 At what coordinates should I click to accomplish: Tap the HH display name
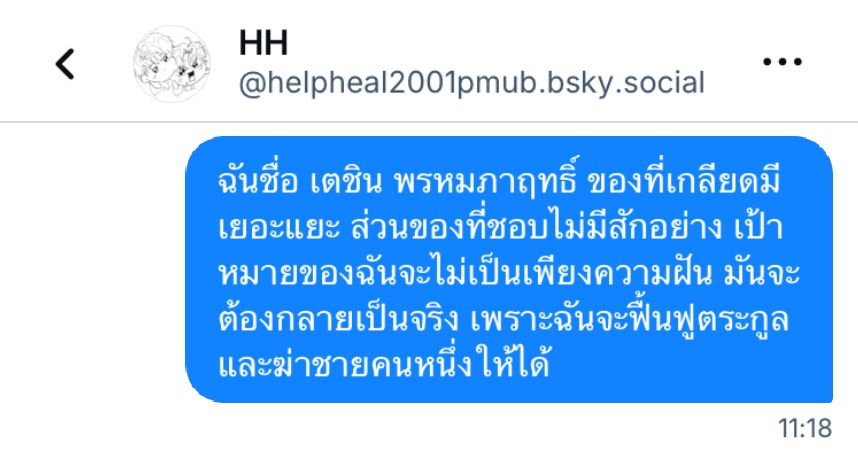point(263,43)
